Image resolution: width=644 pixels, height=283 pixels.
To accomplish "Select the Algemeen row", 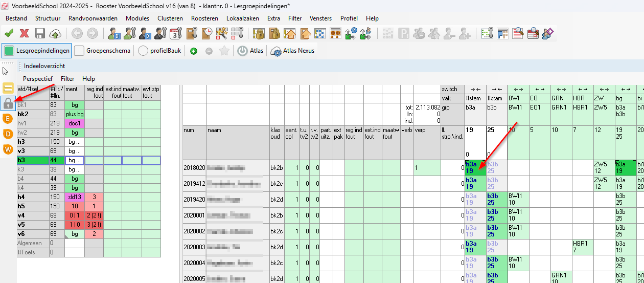I will tap(89, 243).
